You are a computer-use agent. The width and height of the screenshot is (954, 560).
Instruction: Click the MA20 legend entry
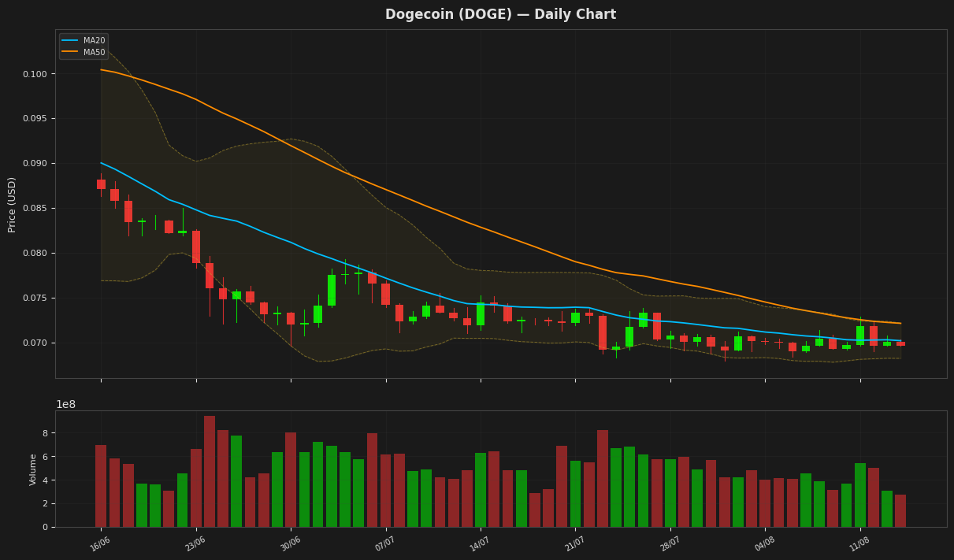(x=85, y=40)
